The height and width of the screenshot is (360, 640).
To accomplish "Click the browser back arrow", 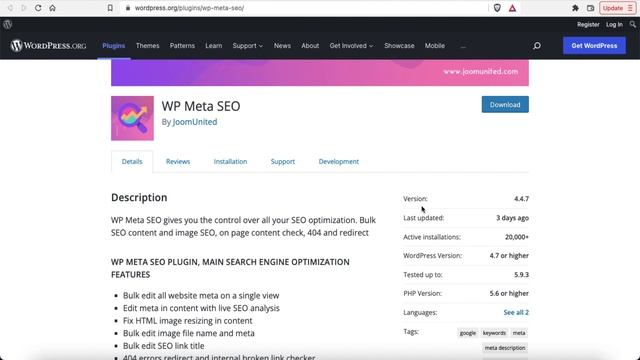I will tap(10, 8).
